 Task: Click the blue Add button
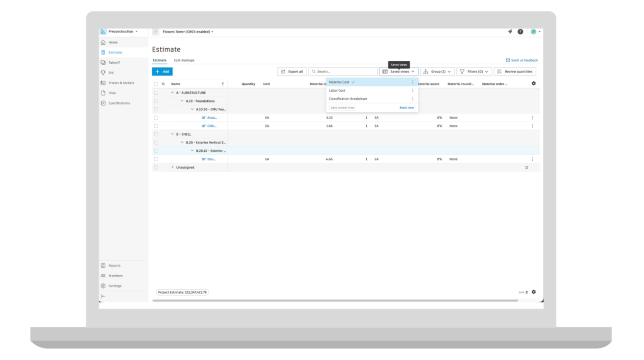pyautogui.click(x=162, y=72)
